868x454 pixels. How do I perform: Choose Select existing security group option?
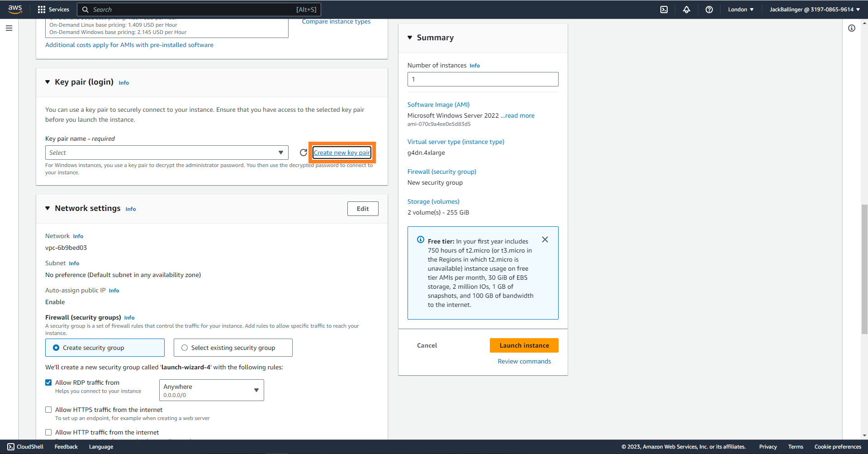(185, 348)
